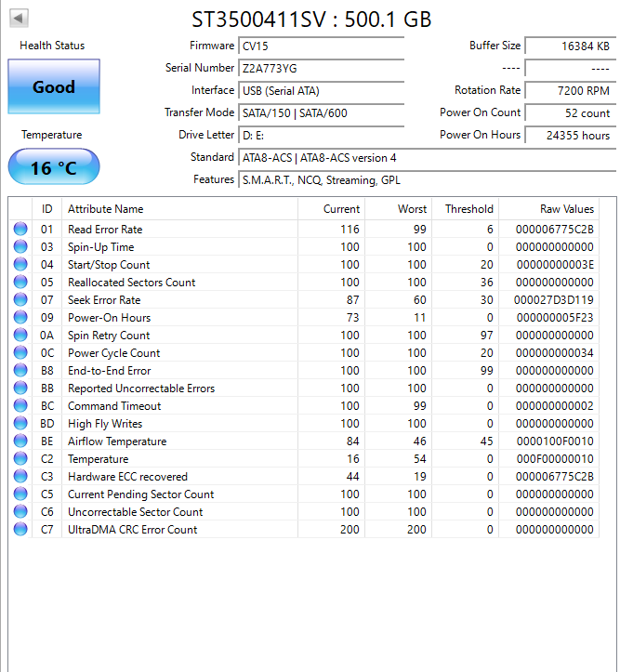Click the Serial Number field Z2A773YG

click(321, 68)
